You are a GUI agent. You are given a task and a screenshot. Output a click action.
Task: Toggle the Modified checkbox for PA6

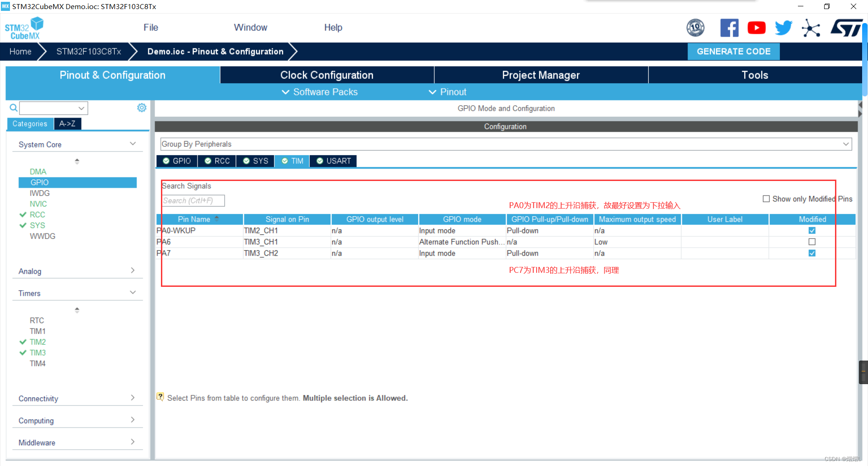tap(812, 242)
